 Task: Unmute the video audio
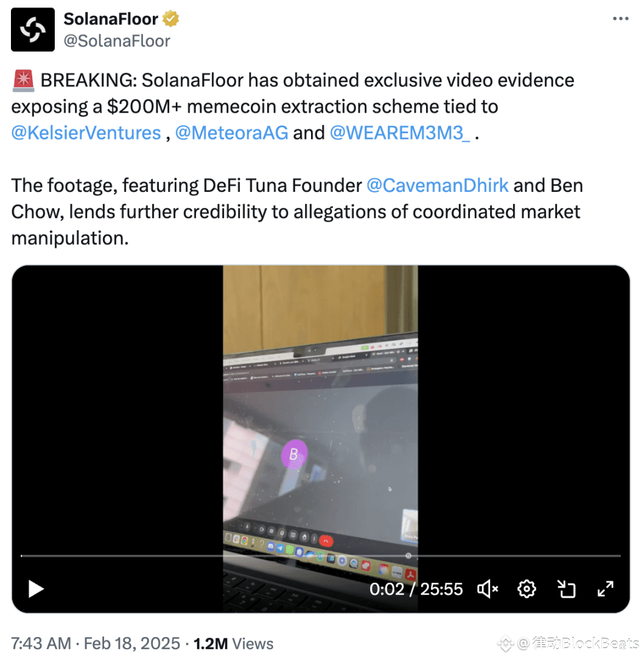point(488,589)
